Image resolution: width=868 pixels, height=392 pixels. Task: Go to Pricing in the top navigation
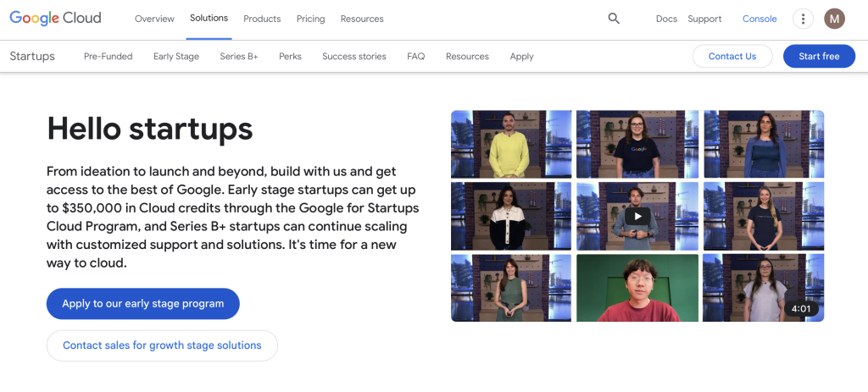tap(310, 19)
